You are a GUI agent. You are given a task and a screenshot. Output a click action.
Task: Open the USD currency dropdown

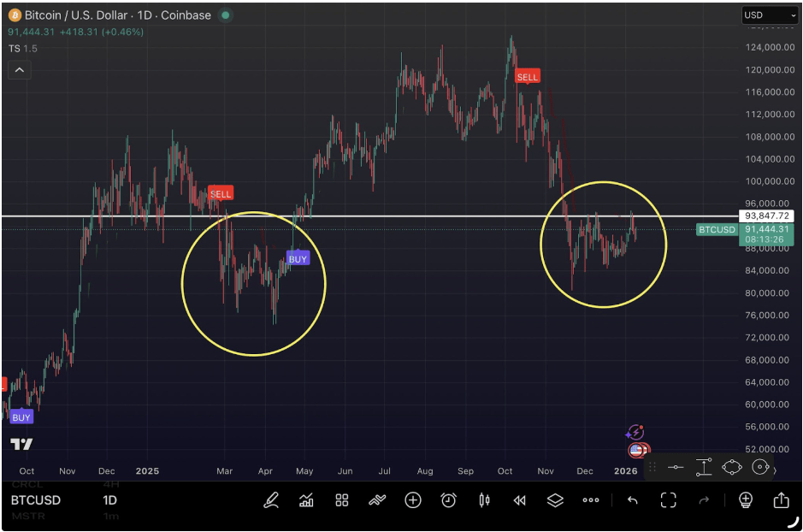coord(768,15)
